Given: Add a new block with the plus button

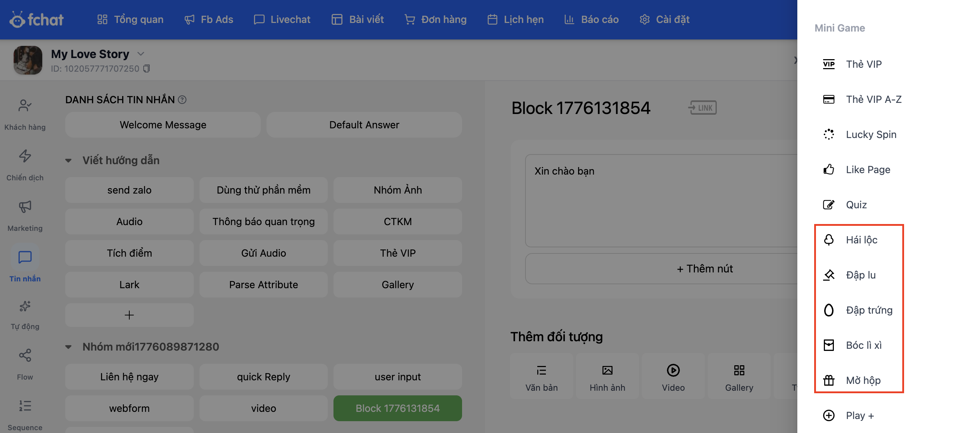Looking at the screenshot, I should coord(129,315).
